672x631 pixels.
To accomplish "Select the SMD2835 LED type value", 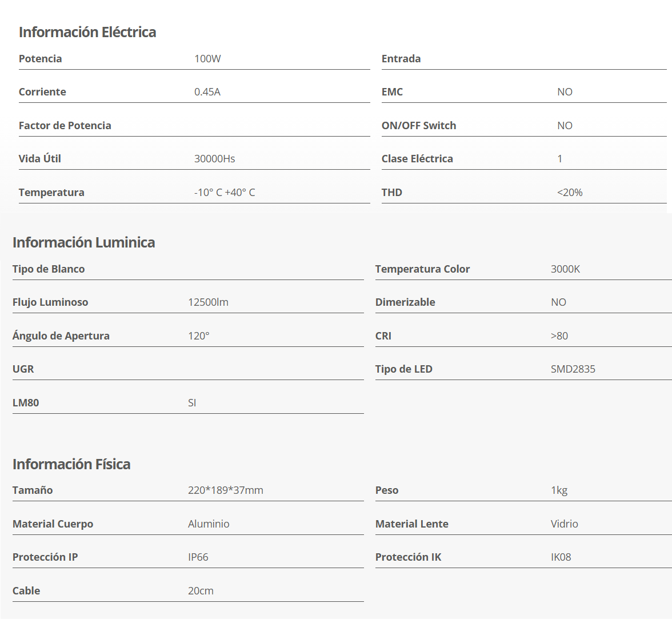I will tap(573, 369).
